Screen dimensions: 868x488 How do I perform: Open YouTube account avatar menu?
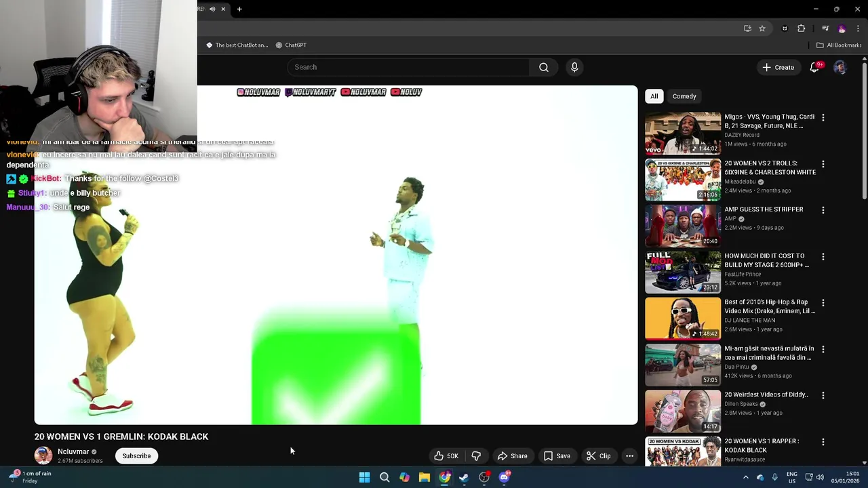[840, 67]
